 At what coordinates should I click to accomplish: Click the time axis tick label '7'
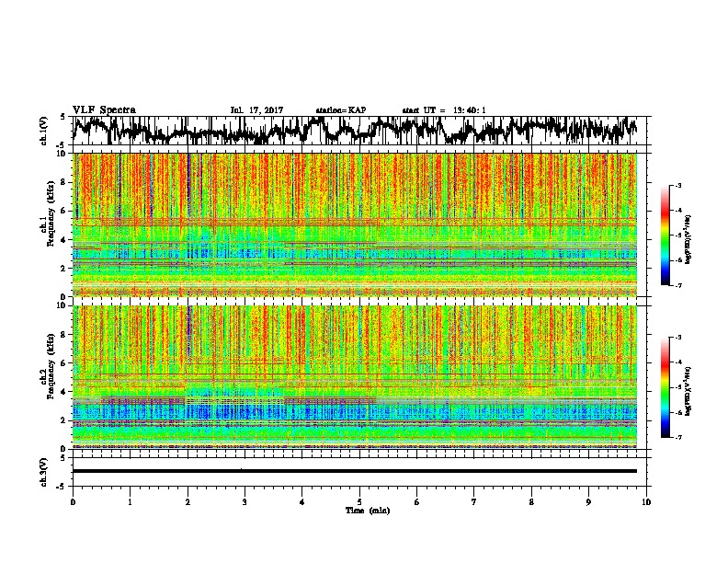point(474,502)
